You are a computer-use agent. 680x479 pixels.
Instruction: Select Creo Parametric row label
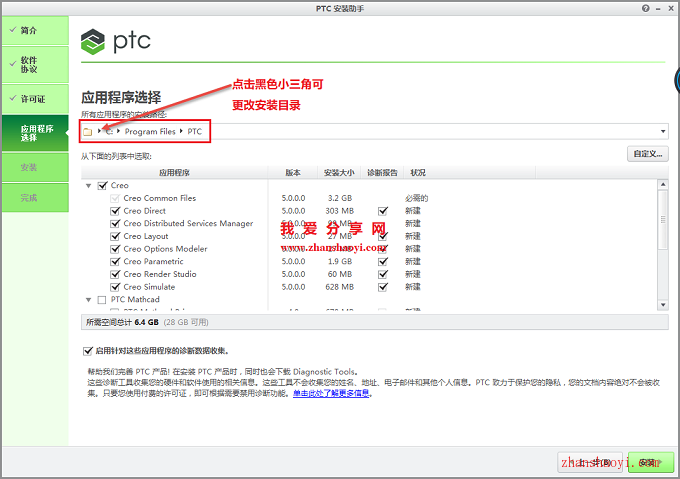[153, 261]
